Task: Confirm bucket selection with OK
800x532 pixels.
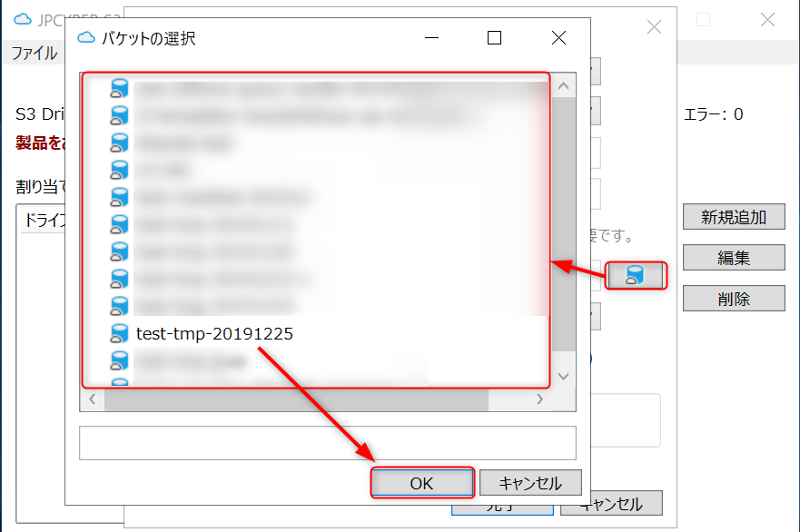Action: coord(422,483)
